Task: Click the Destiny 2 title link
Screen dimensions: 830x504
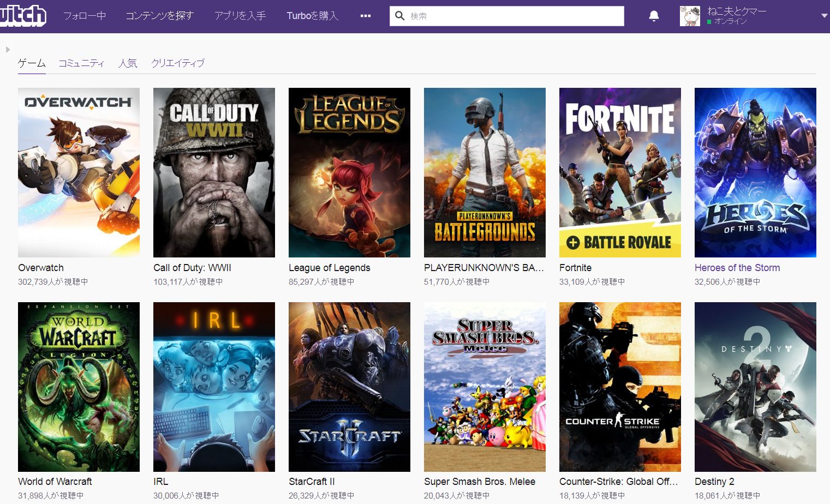Action: click(x=714, y=482)
